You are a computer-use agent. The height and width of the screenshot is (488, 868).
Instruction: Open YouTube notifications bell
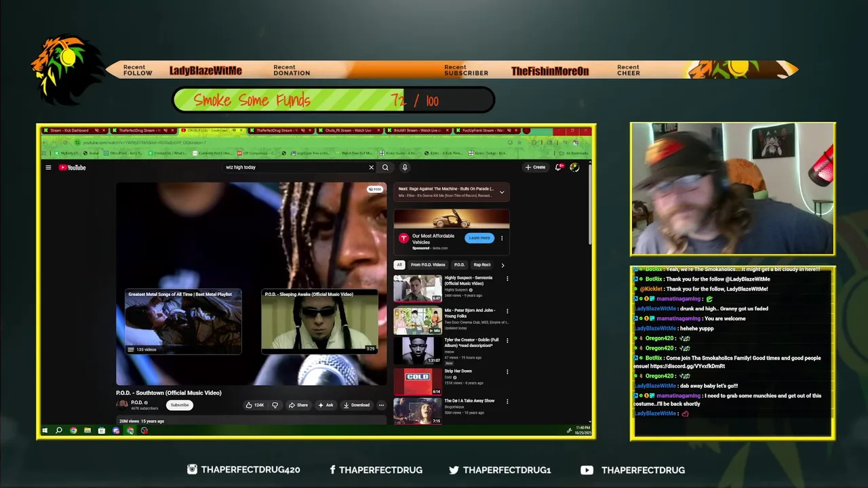(559, 167)
